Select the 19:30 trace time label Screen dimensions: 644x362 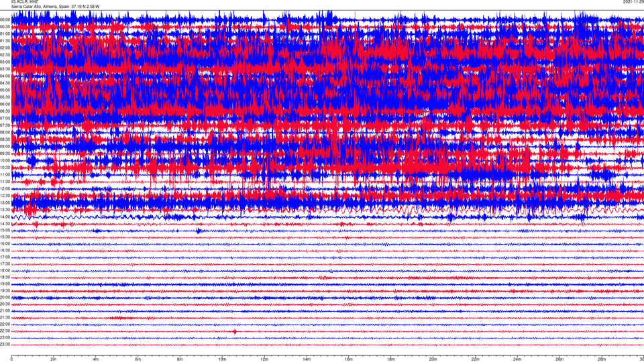[x=5, y=290]
